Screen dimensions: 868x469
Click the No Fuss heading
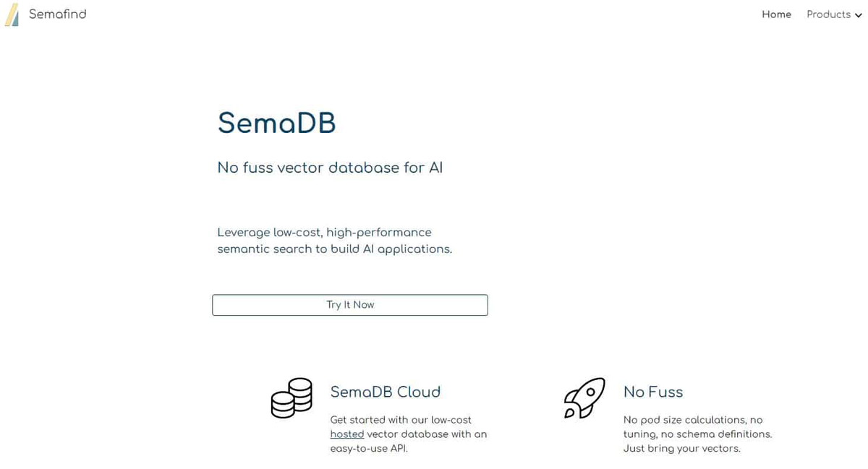pyautogui.click(x=653, y=392)
